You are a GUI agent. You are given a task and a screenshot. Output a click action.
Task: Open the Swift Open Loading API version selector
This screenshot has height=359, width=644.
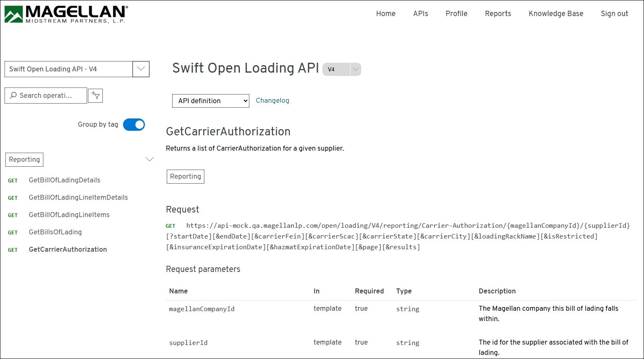pyautogui.click(x=141, y=69)
